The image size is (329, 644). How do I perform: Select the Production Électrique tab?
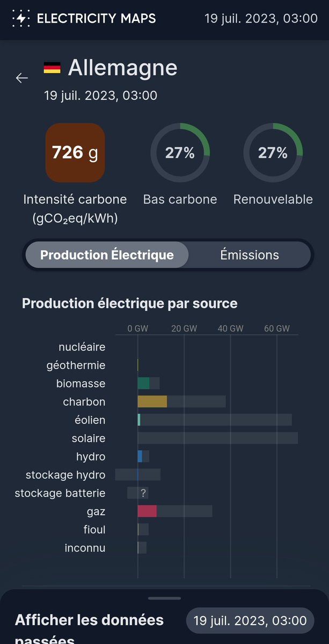click(107, 255)
